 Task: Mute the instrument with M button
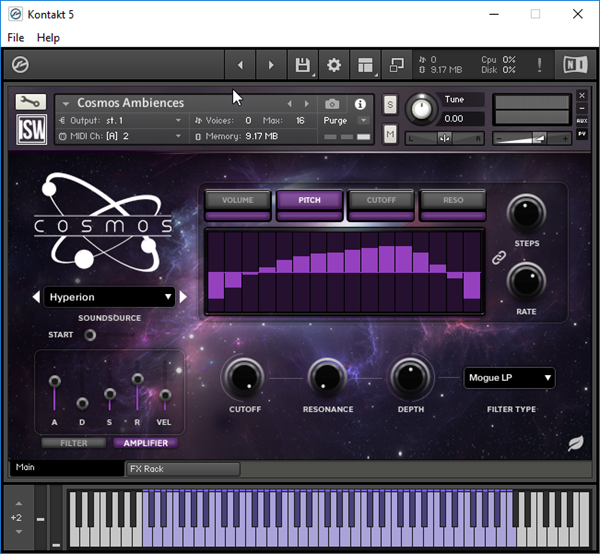click(390, 134)
